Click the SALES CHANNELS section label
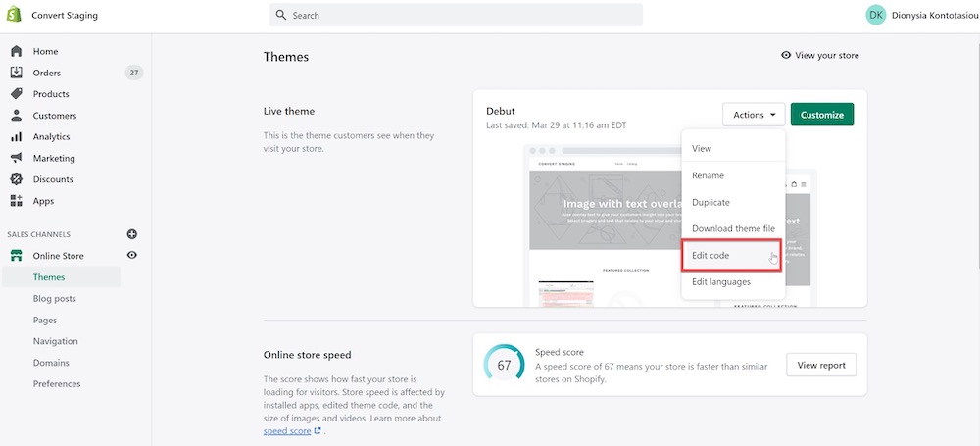The width and height of the screenshot is (980, 446). [x=39, y=234]
